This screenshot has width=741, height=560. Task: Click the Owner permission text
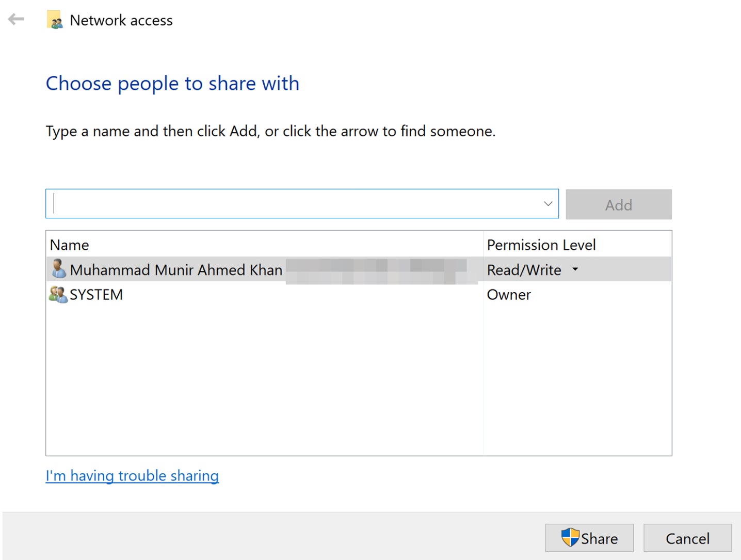point(509,295)
